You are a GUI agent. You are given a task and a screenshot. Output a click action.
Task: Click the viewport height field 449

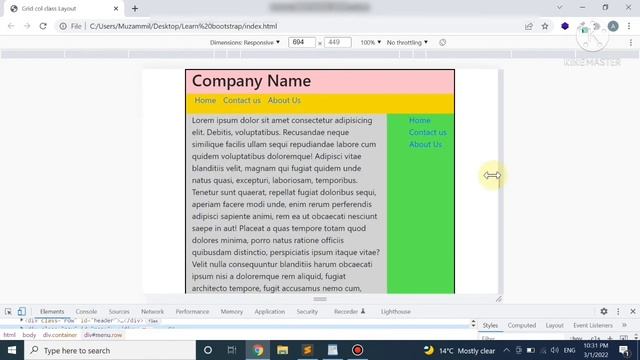point(338,42)
